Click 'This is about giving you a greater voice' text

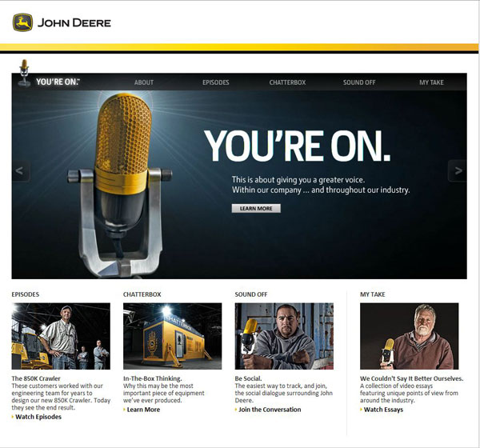[x=298, y=179]
